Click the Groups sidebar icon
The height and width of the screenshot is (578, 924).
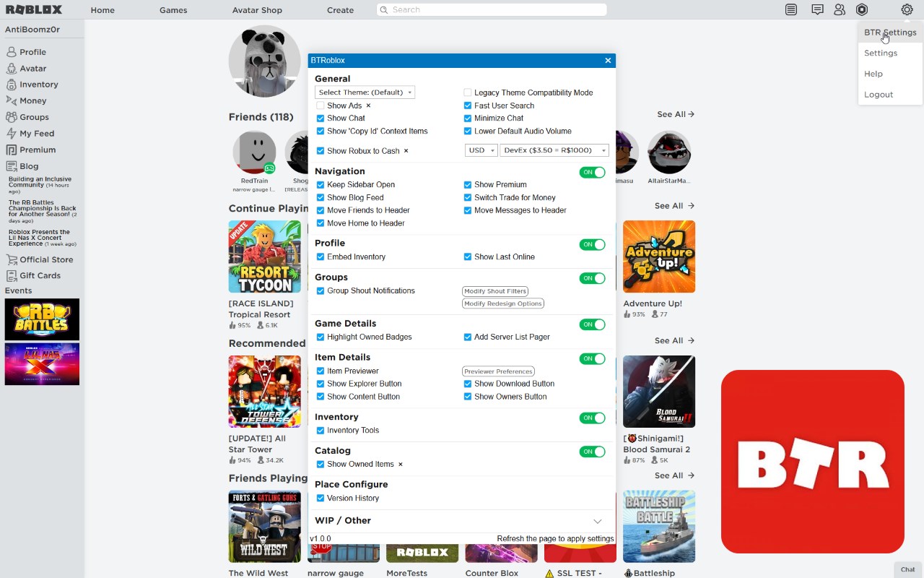tap(12, 117)
